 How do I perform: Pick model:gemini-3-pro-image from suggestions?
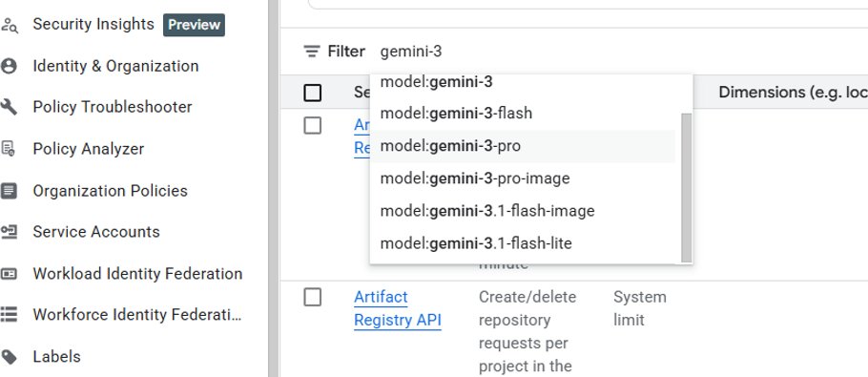tap(522, 178)
